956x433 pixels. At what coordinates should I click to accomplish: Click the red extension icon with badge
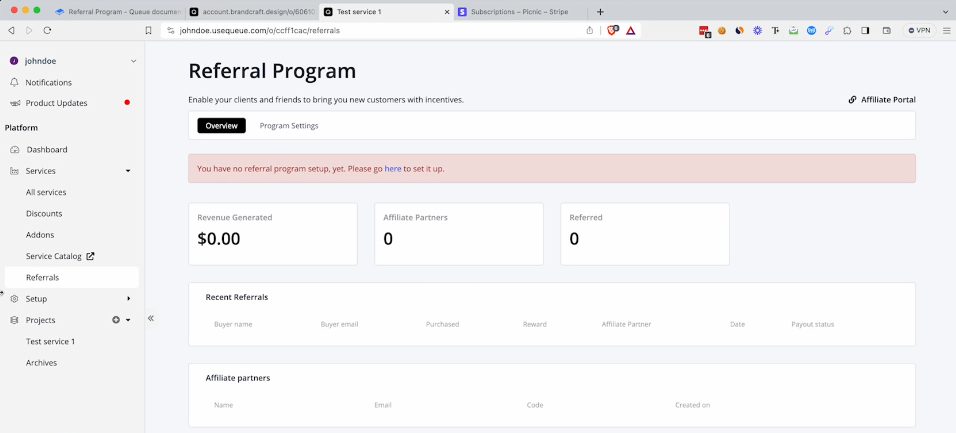point(705,31)
